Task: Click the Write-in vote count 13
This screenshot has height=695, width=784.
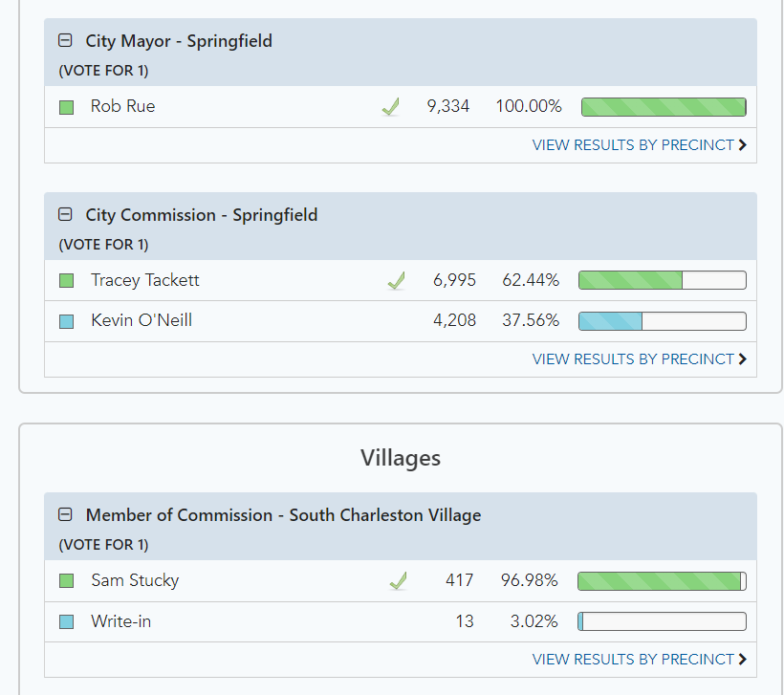Action: coord(465,621)
